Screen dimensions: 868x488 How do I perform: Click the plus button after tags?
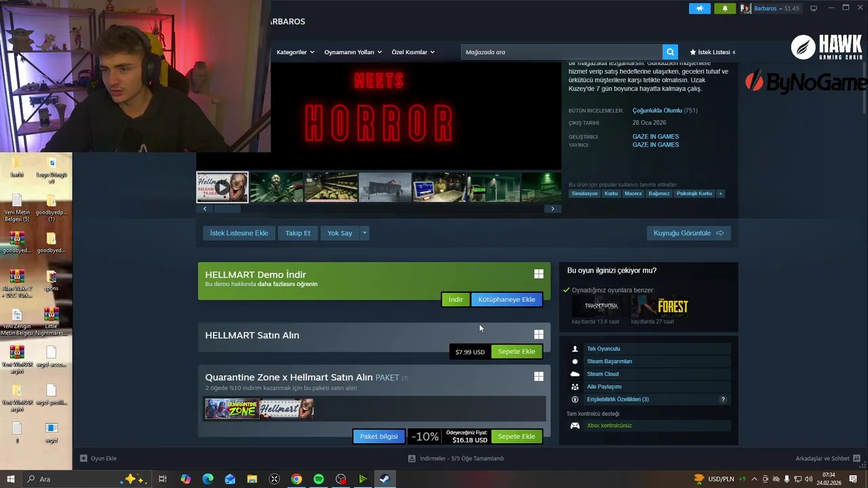coord(720,193)
